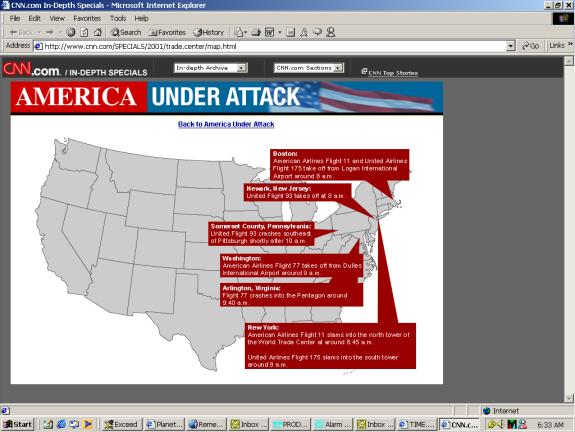
Task: Click the America Under Attack banner
Action: [227, 98]
